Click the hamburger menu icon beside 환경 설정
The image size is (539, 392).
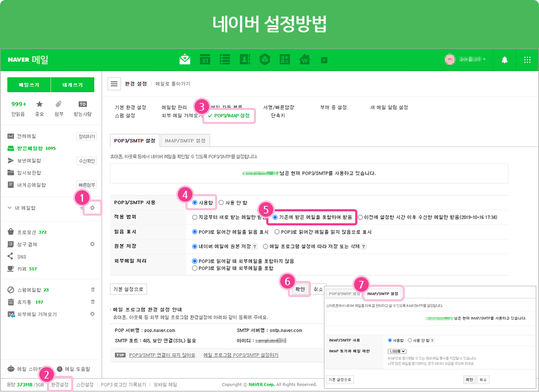click(x=114, y=84)
